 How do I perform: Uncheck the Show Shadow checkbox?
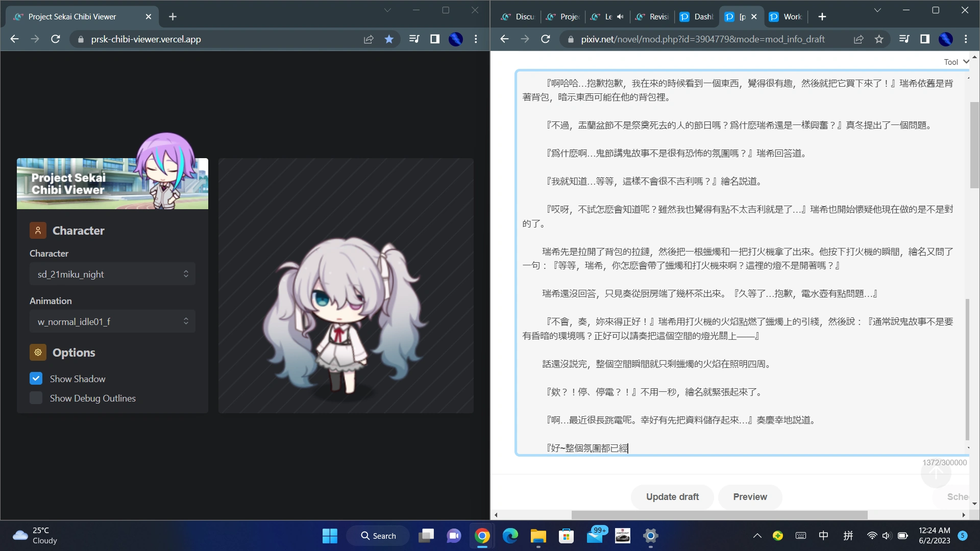pyautogui.click(x=36, y=379)
